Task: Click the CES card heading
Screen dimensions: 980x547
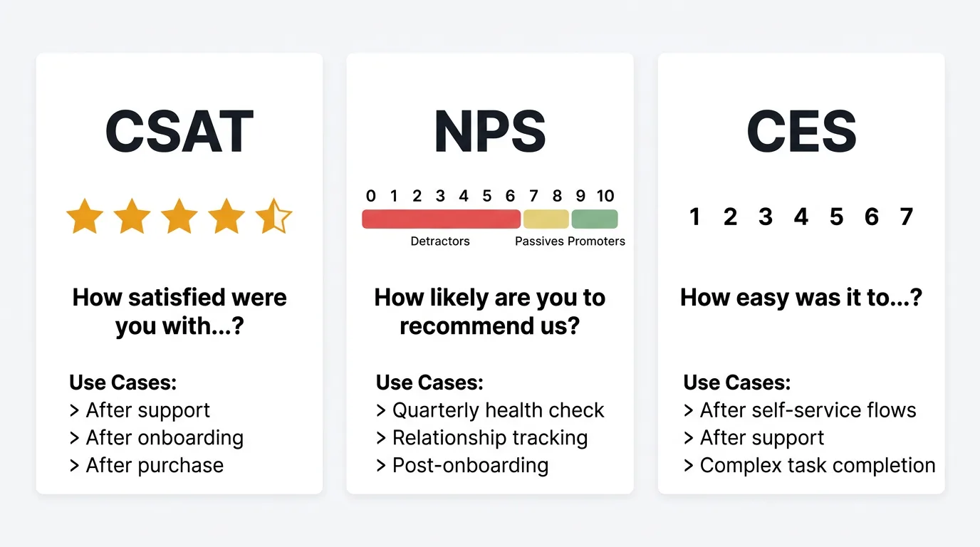Action: (x=801, y=132)
